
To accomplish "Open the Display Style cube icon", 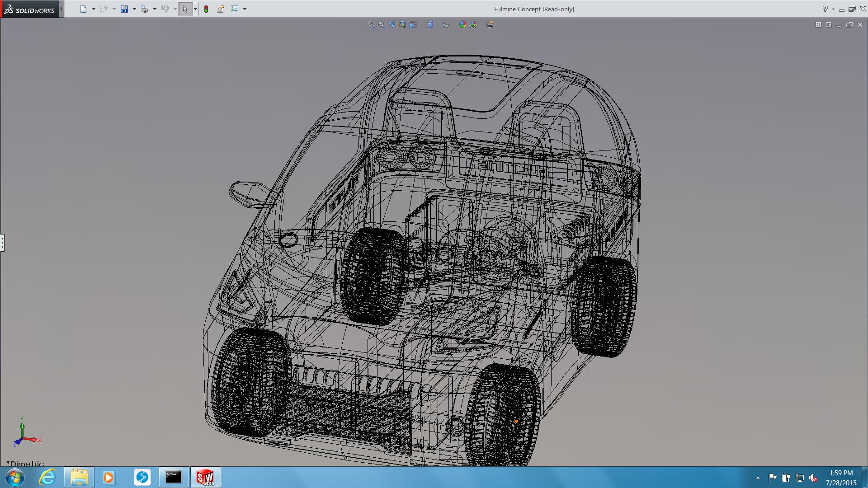I will click(x=429, y=25).
